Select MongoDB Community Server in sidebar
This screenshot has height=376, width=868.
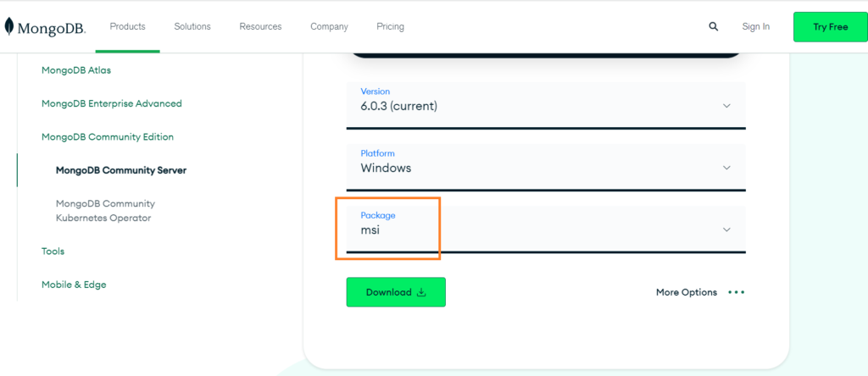click(x=121, y=170)
